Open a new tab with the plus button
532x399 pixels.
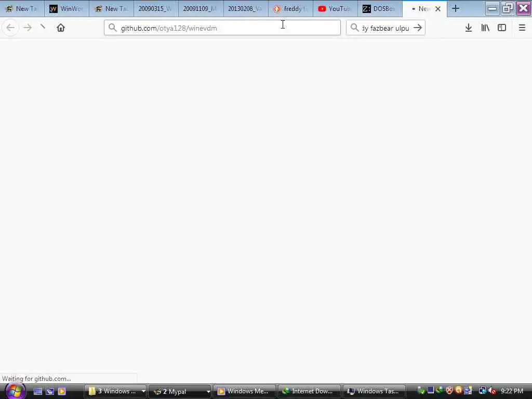point(456,8)
